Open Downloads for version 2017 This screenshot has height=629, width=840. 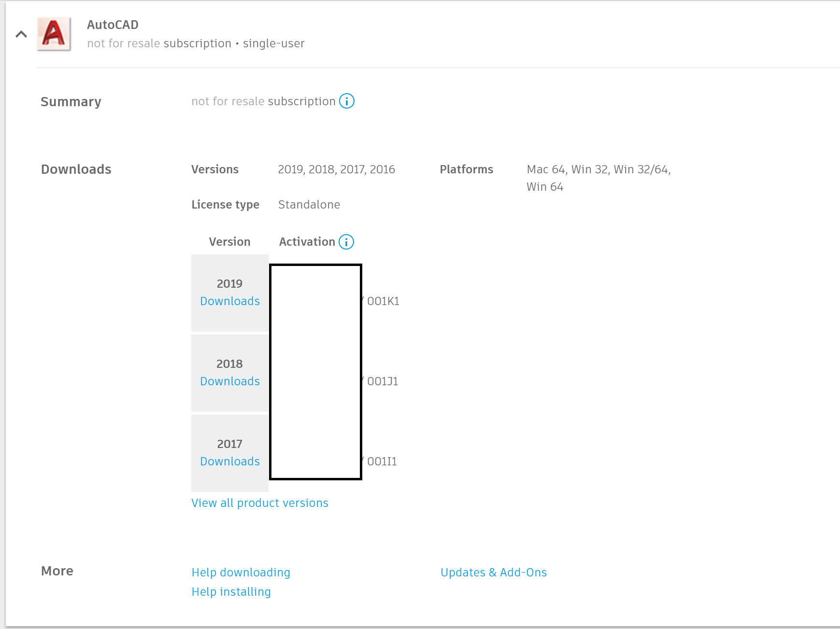point(229,461)
